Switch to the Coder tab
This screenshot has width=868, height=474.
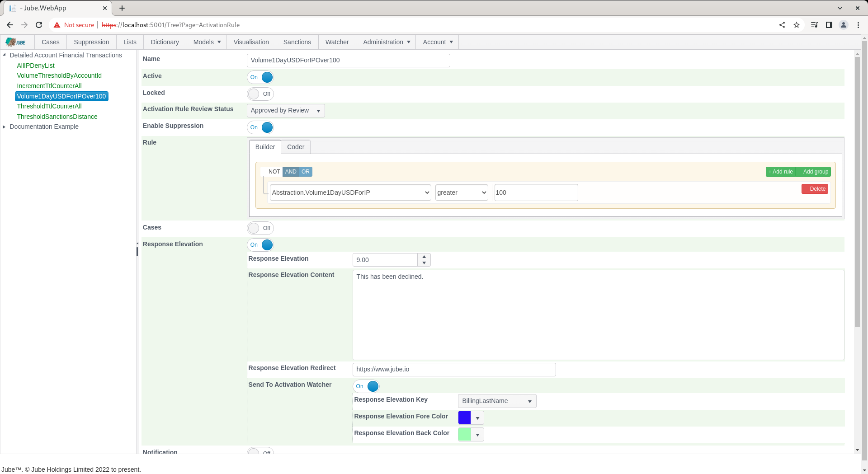coord(296,147)
